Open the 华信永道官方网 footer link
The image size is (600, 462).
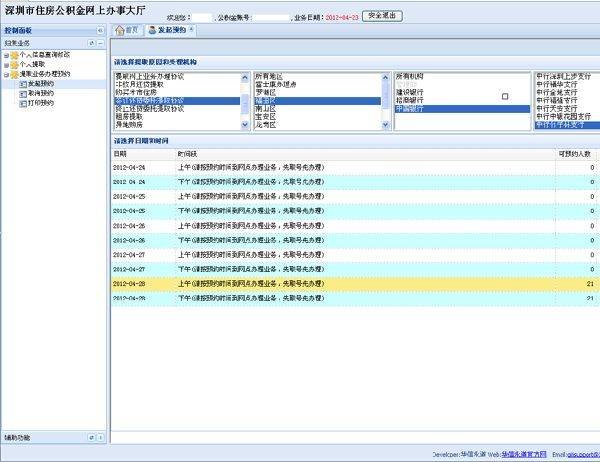(x=524, y=454)
